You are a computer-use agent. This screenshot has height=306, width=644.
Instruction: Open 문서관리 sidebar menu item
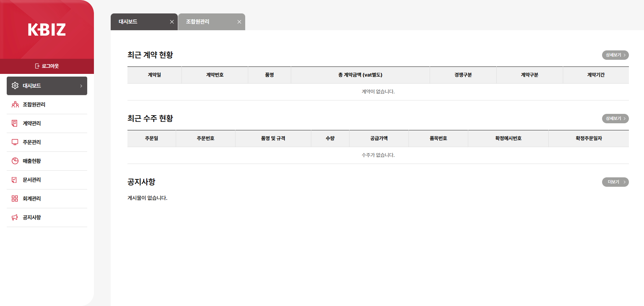tap(47, 180)
